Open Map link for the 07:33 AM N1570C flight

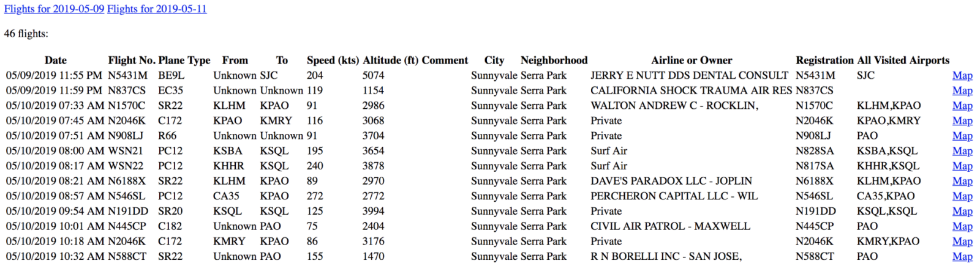(962, 106)
